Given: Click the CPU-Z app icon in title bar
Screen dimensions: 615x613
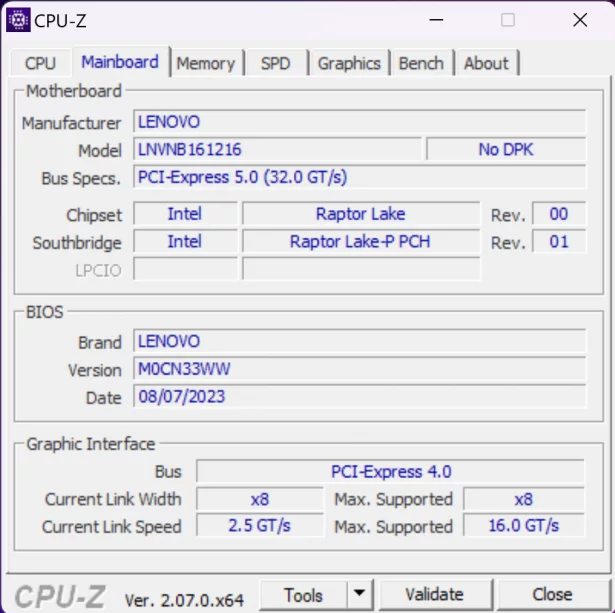Looking at the screenshot, I should tap(18, 19).
